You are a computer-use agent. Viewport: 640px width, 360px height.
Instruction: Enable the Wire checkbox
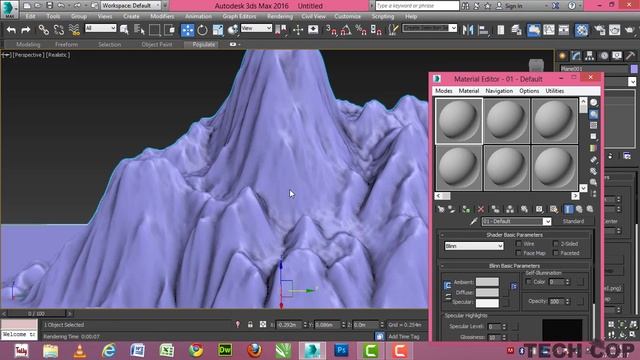[x=518, y=244]
